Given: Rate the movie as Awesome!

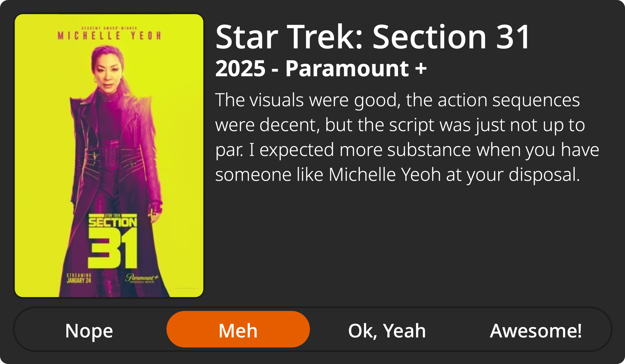Looking at the screenshot, I should click(x=535, y=330).
